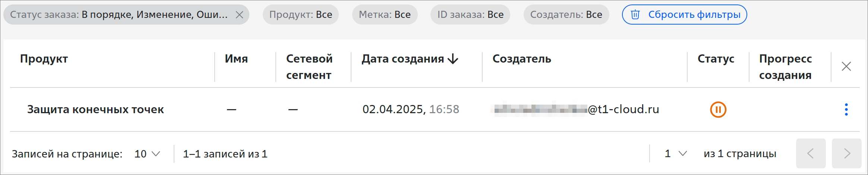Go to the previous page arrow
Image resolution: width=868 pixels, height=175 pixels.
click(811, 153)
